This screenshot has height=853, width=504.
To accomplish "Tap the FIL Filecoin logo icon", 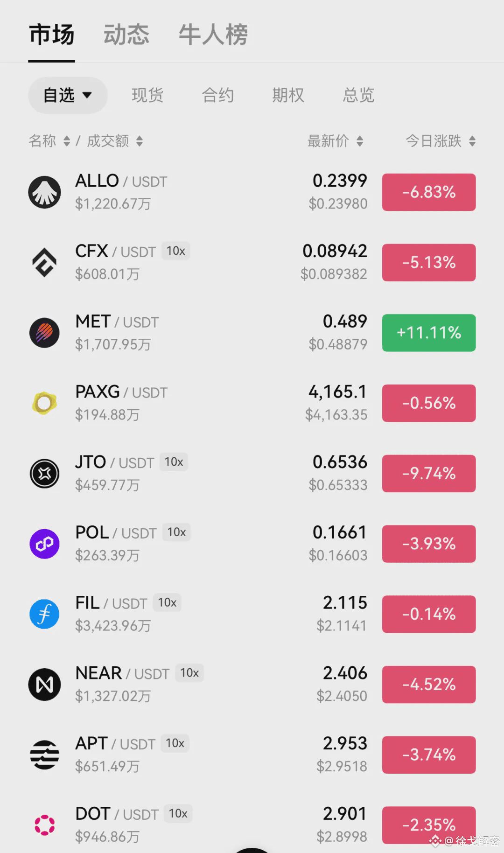I will (x=44, y=614).
